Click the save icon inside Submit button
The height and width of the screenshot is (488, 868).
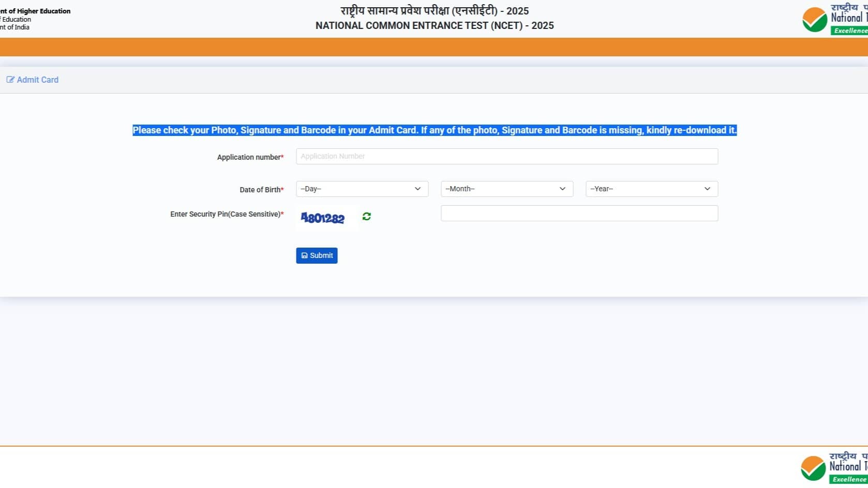304,255
